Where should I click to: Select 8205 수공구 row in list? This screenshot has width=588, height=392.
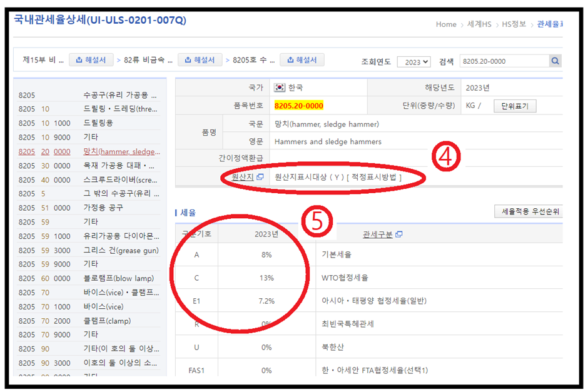pos(89,95)
